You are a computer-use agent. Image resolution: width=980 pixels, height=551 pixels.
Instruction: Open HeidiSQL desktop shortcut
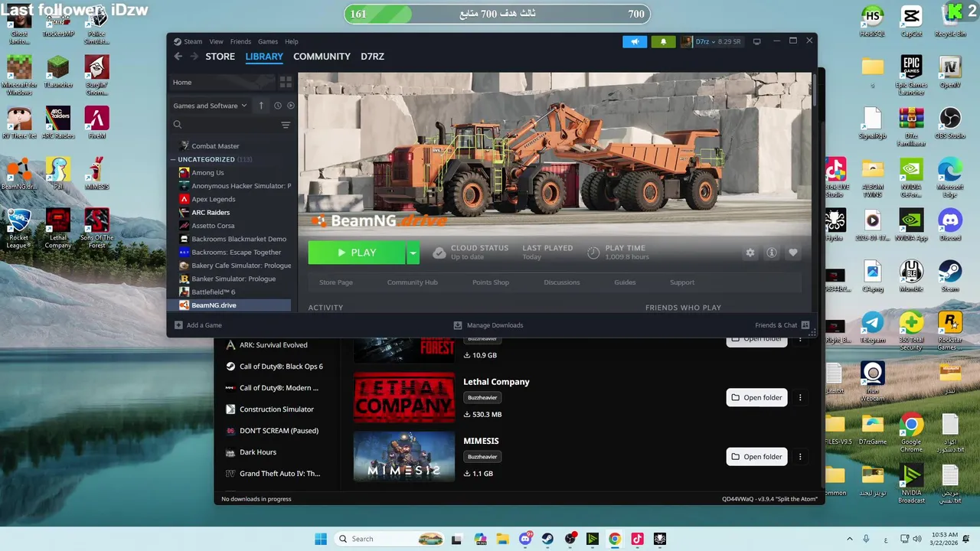click(x=872, y=21)
